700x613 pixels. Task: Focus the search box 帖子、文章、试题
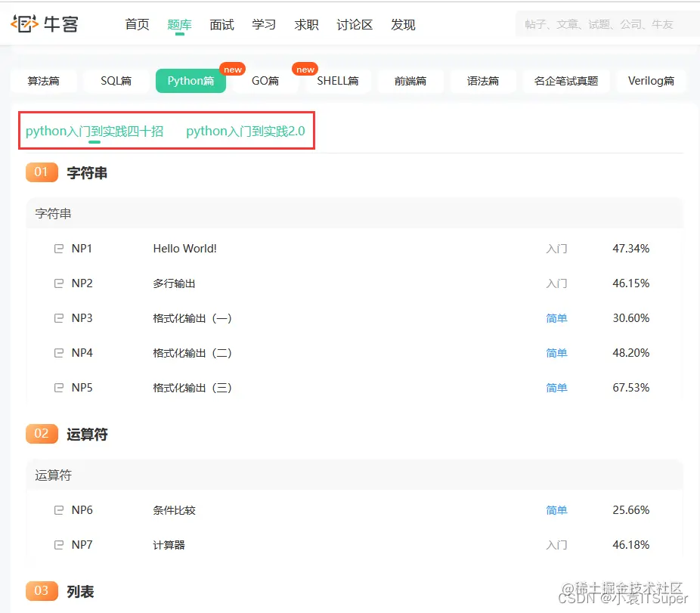(x=607, y=24)
